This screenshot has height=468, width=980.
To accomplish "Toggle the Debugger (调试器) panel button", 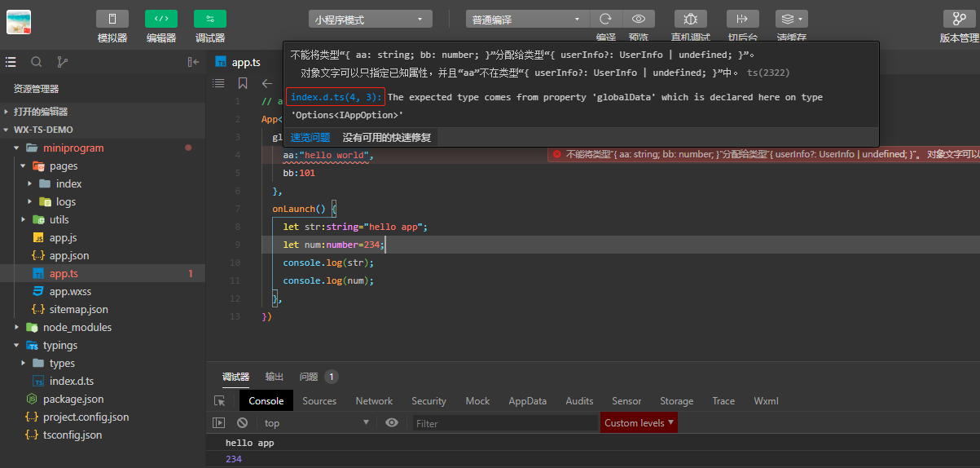I will [210, 19].
